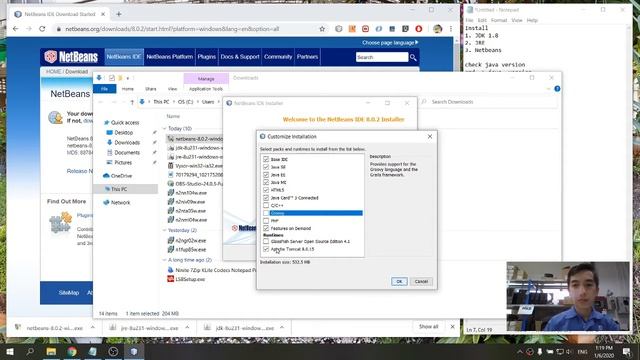Open NetBeans IDE nav tab
This screenshot has height=360, width=640.
click(123, 57)
